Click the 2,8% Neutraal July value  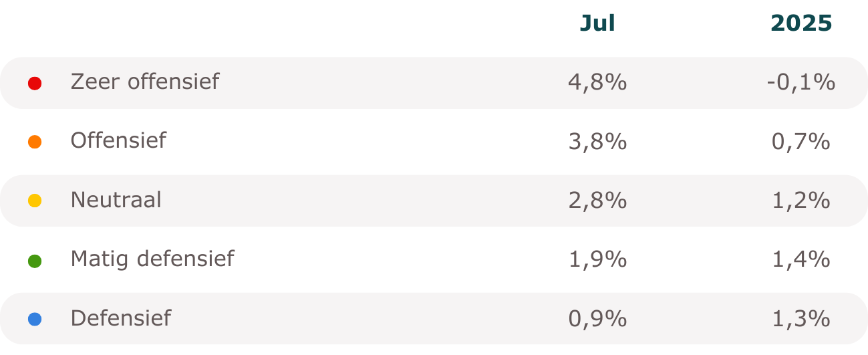point(597,200)
